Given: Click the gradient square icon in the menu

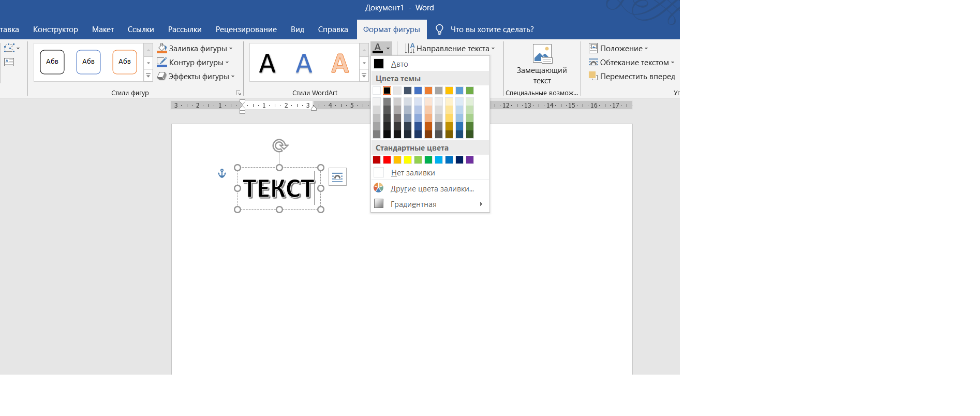Looking at the screenshot, I should pos(379,203).
